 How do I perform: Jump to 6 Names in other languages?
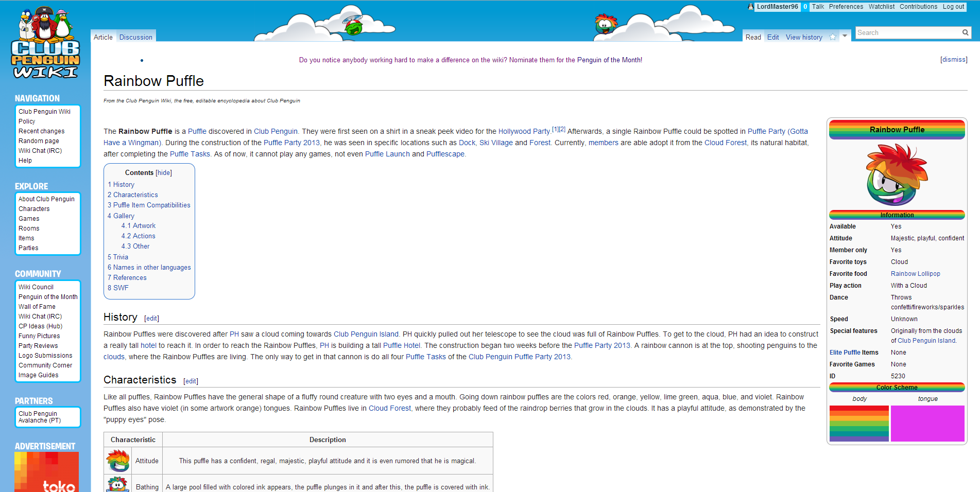click(x=149, y=268)
